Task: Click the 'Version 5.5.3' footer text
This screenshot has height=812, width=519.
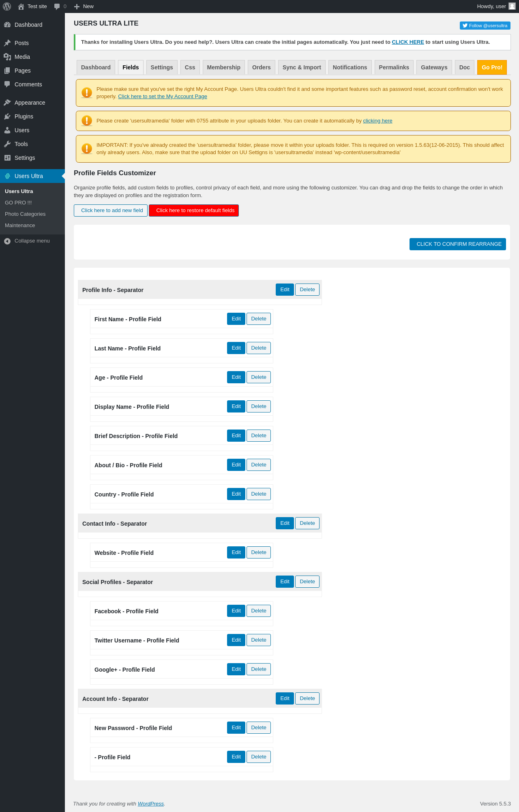Action: pyautogui.click(x=495, y=804)
